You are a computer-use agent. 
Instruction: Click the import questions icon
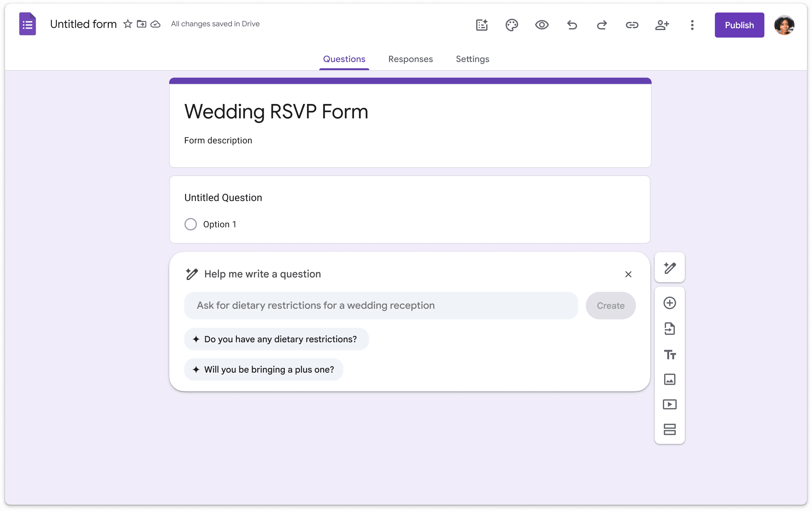click(x=669, y=329)
